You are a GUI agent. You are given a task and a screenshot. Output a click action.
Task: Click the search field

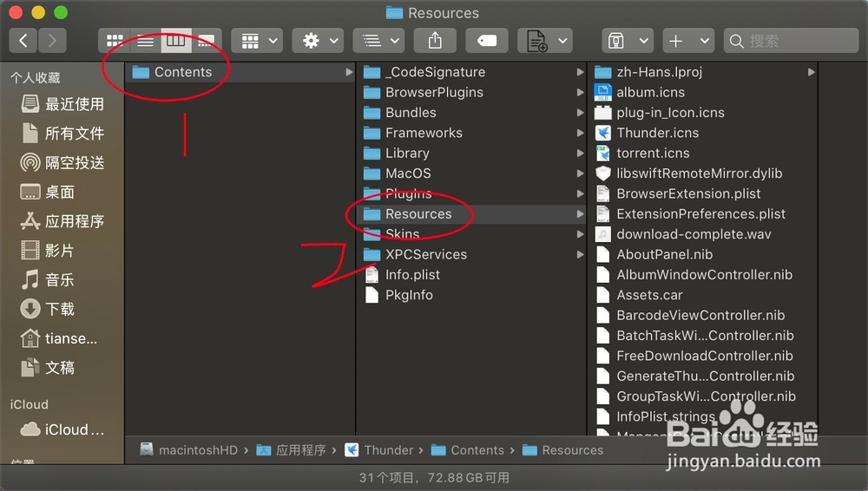791,41
